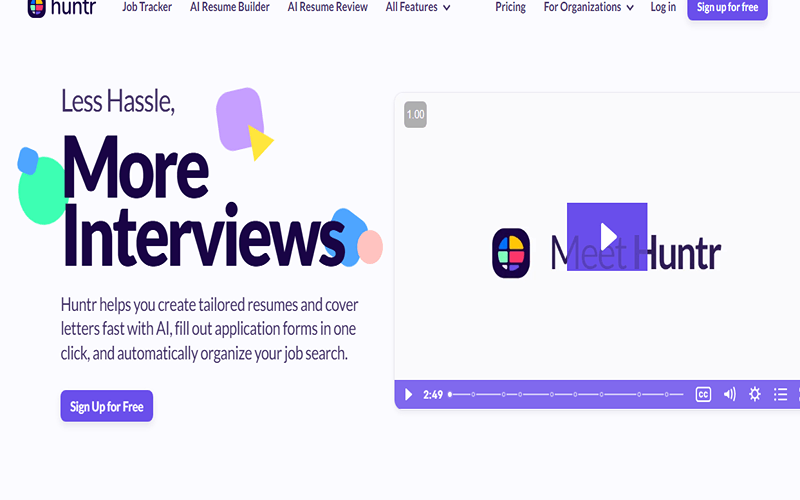This screenshot has width=800, height=500.
Task: Click the Log in link
Action: coord(663,7)
